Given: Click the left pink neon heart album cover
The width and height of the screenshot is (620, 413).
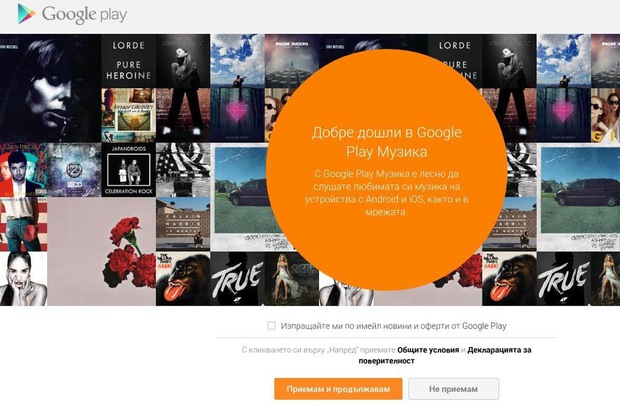Looking at the screenshot, I should [237, 116].
